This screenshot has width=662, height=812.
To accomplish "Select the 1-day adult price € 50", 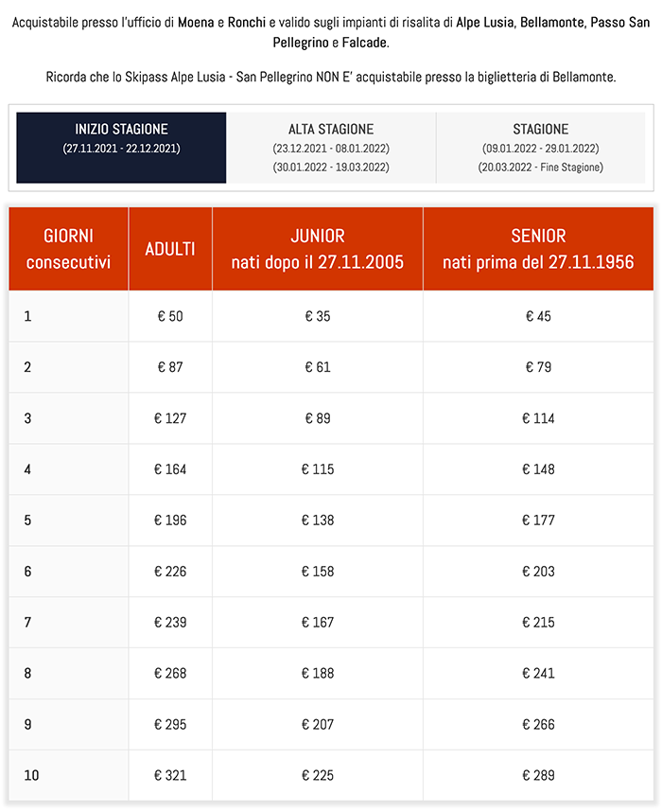I will (x=170, y=316).
